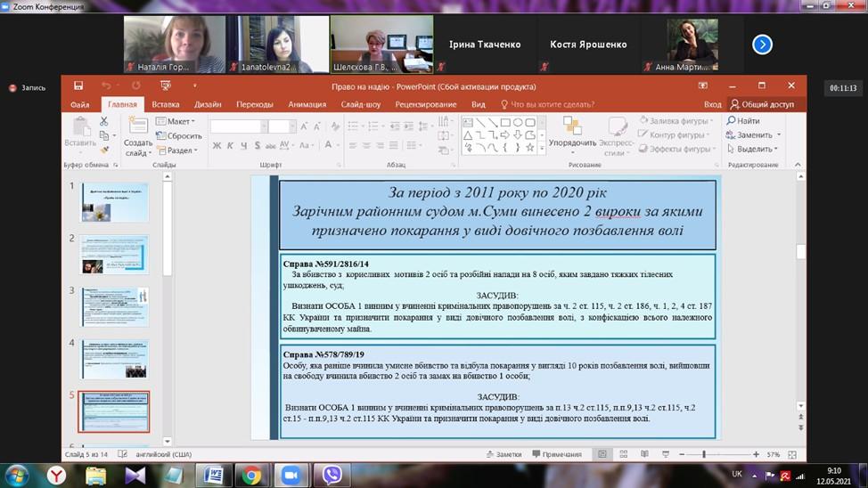Switch to slide sorter view icon

(625, 455)
